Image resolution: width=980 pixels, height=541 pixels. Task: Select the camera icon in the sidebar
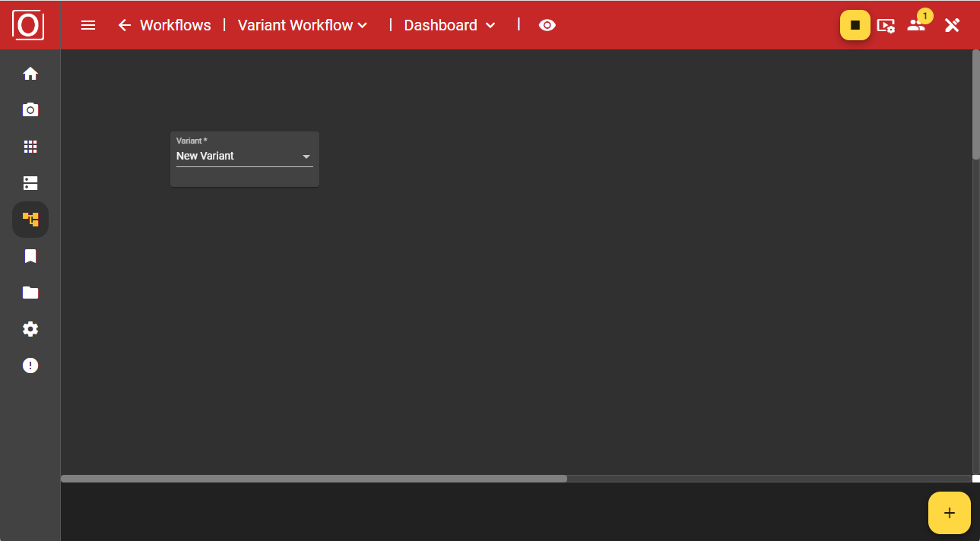[x=30, y=109]
